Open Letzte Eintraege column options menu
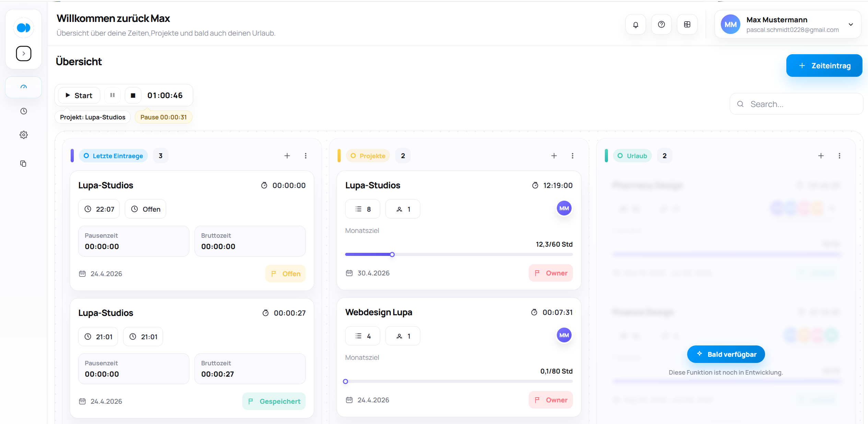The image size is (868, 424). click(306, 156)
